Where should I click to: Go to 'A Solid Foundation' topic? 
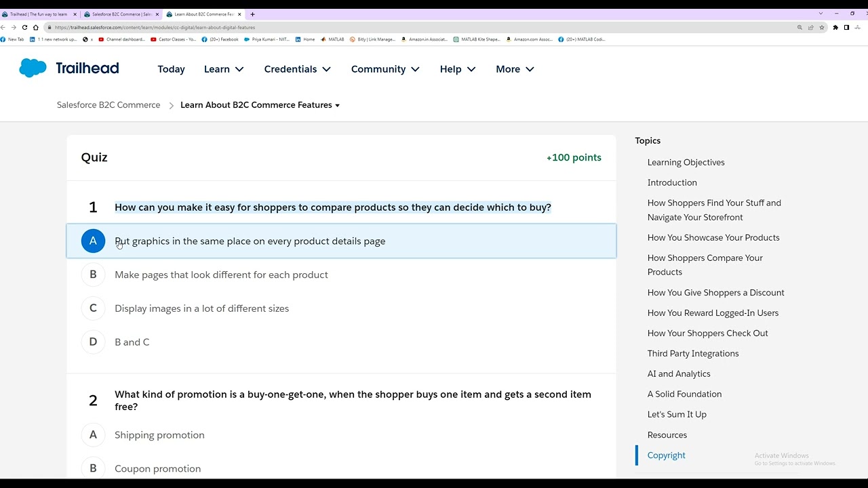click(x=684, y=394)
